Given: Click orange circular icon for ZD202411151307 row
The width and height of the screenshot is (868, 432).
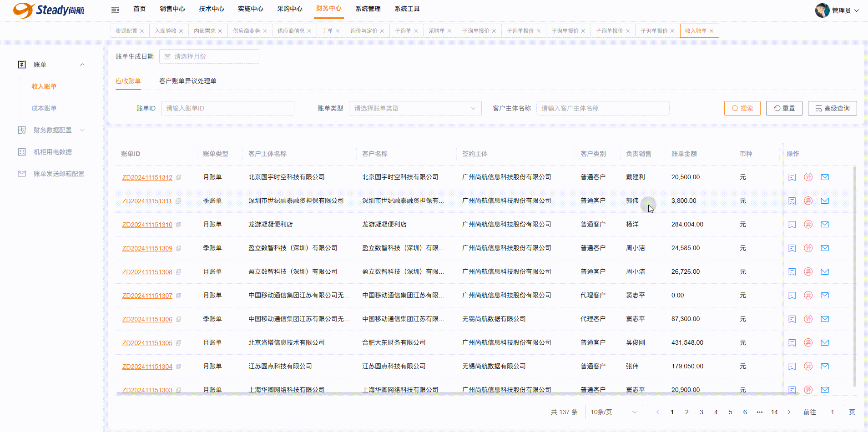Looking at the screenshot, I should tap(808, 296).
